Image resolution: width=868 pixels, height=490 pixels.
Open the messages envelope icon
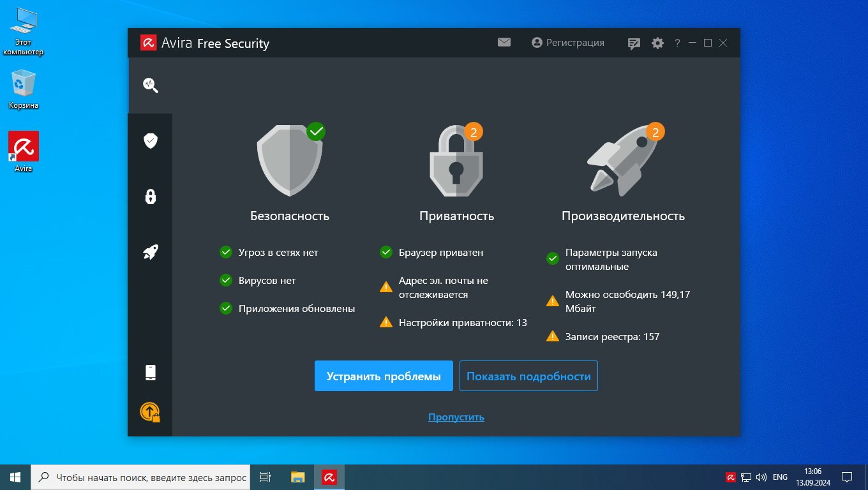pyautogui.click(x=504, y=43)
